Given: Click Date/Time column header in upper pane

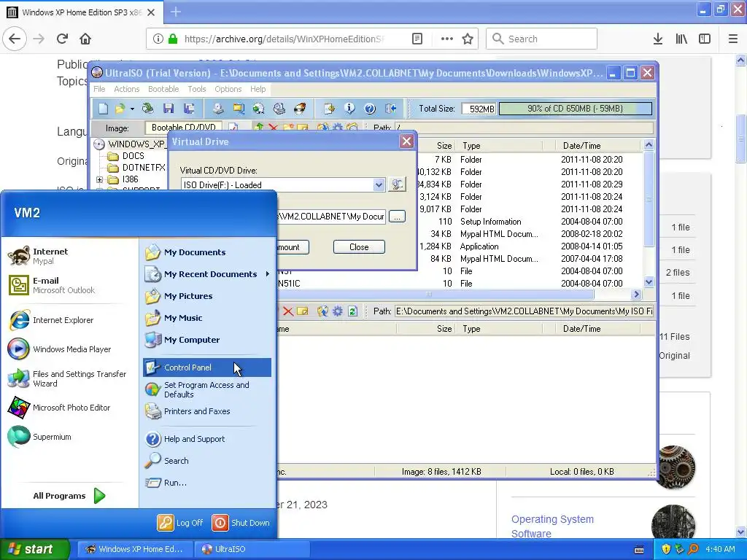Looking at the screenshot, I should tap(581, 146).
